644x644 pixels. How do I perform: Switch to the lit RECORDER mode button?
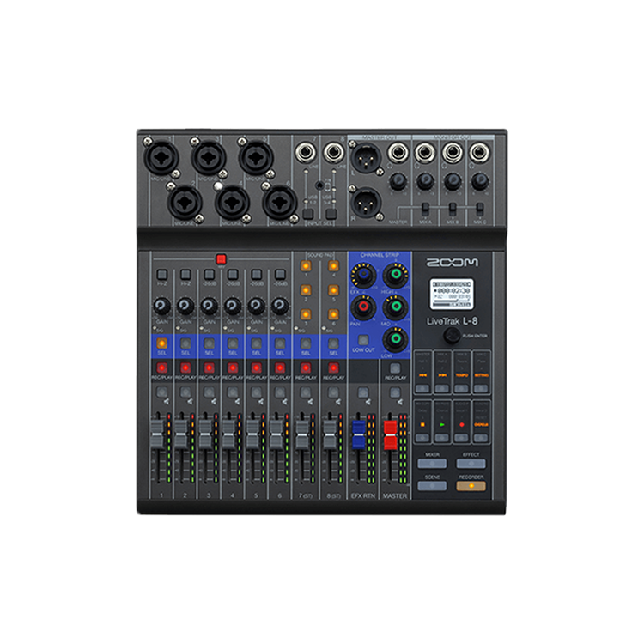pos(471,486)
